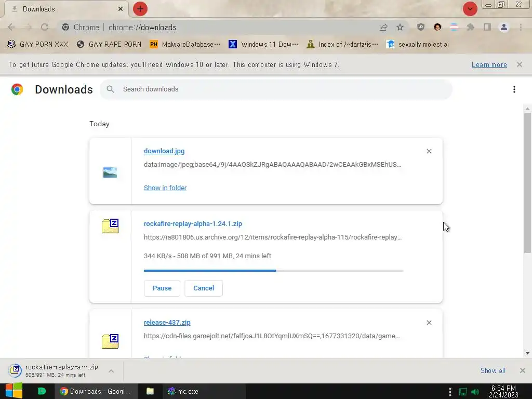
Task: Switch to Downloads - Google Chrome taskbar button
Action: click(x=96, y=391)
